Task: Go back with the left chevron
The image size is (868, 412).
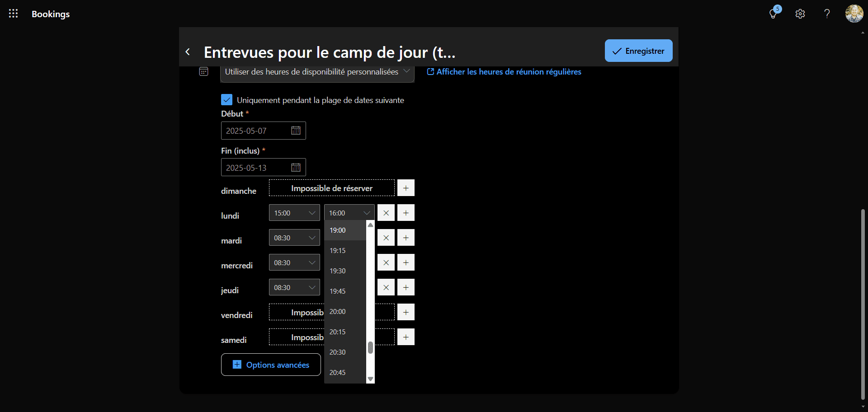Action: click(x=188, y=52)
